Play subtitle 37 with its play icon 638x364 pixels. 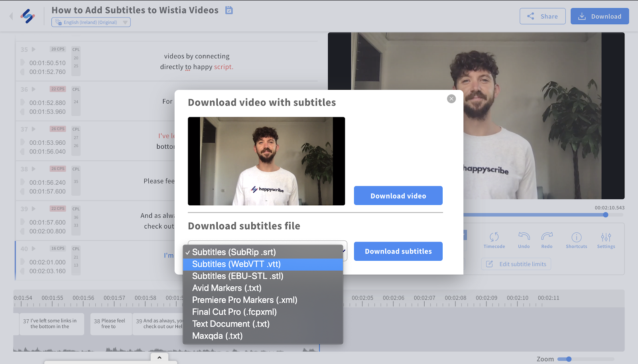(34, 129)
